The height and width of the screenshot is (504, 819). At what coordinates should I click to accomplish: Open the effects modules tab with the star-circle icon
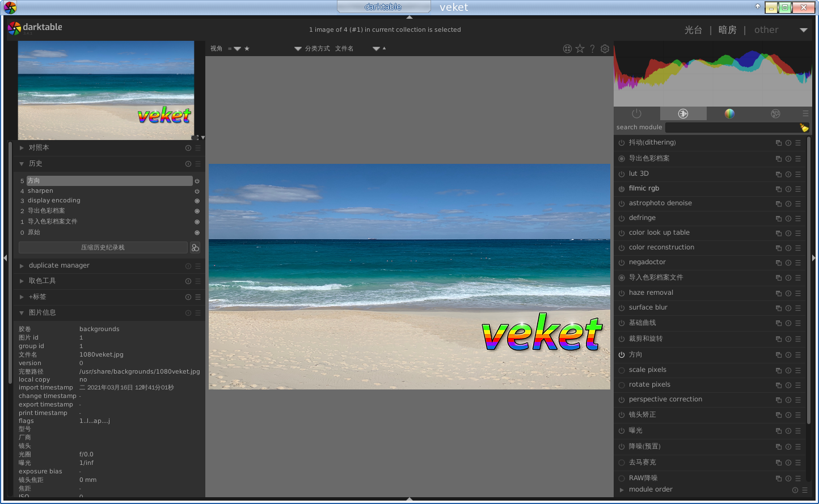(775, 114)
